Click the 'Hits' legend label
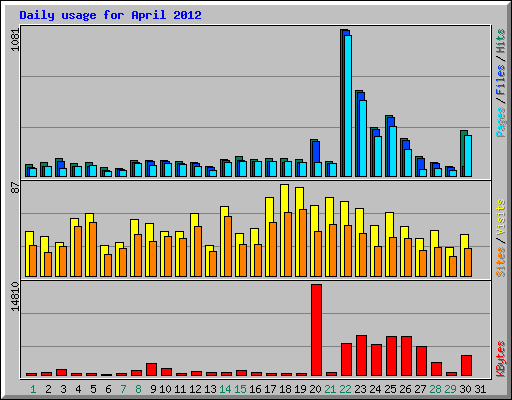 [x=501, y=41]
